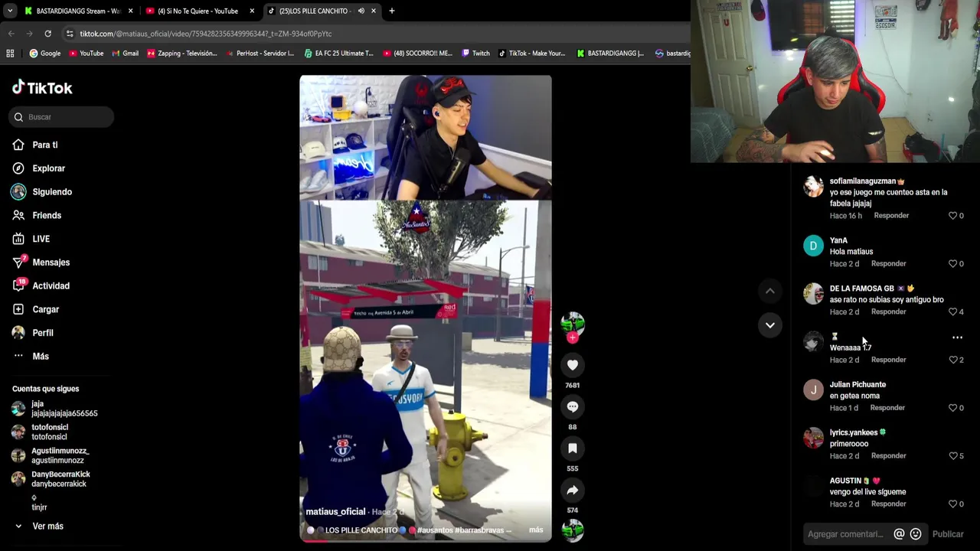The height and width of the screenshot is (551, 980).
Task: Open the Para ti feed
Action: (45, 145)
